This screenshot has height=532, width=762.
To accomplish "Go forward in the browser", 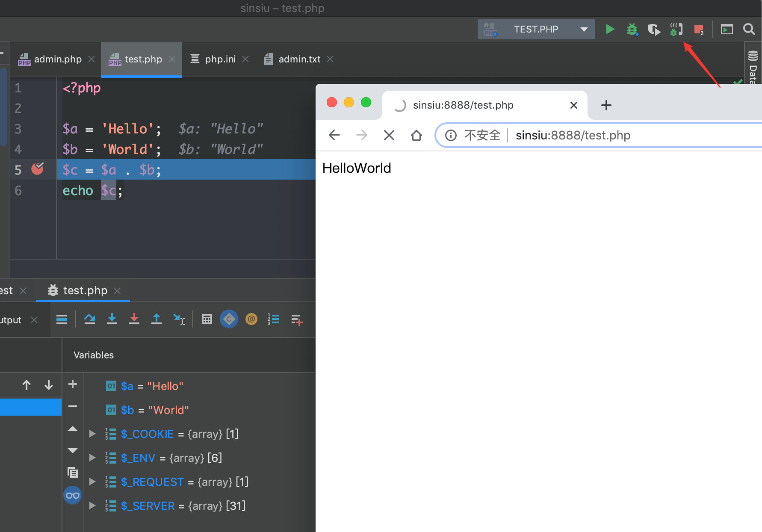I will coord(362,135).
